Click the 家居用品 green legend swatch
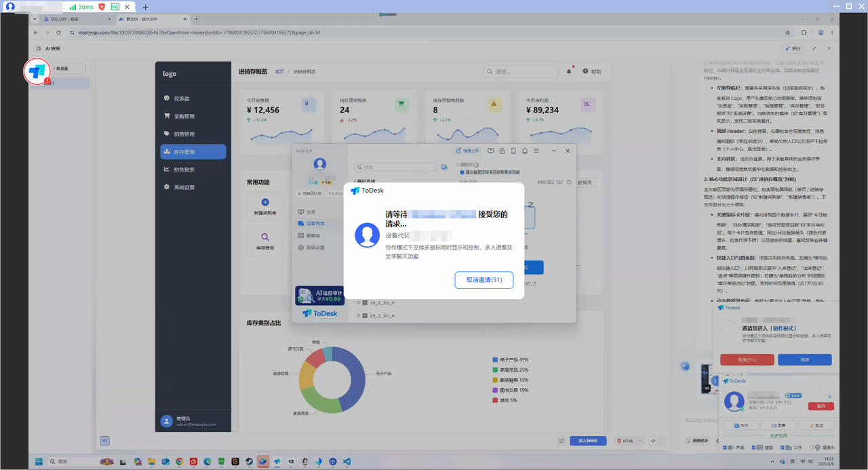The height and width of the screenshot is (470, 868). click(x=495, y=370)
